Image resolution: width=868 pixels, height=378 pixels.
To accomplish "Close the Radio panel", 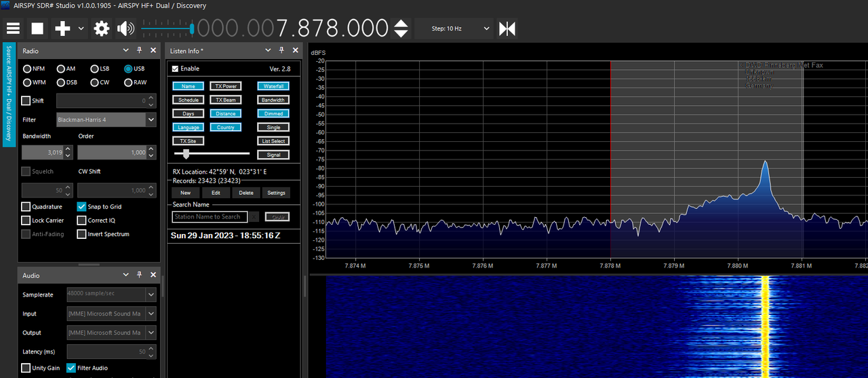I will pos(153,50).
